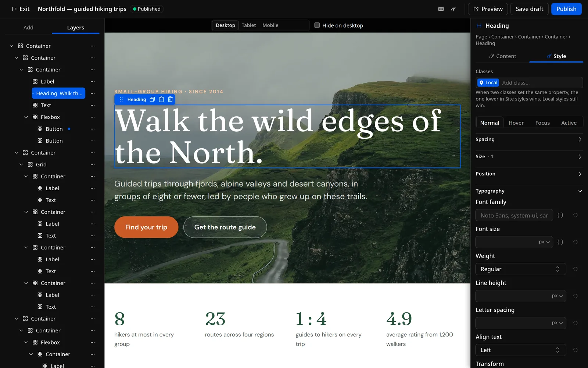
Task: Open the Preview
Action: tap(488, 9)
